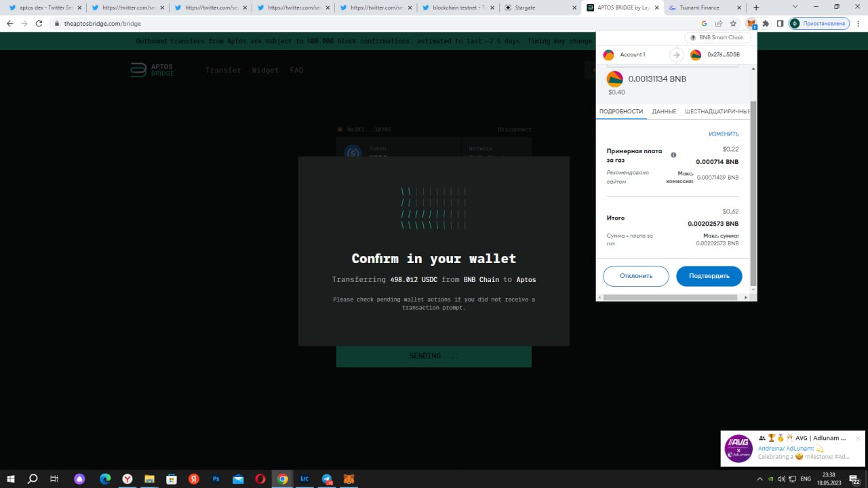868x488 pixels.
Task: Switch to the ДАННЫЕ tab in MetaMask
Action: 664,111
